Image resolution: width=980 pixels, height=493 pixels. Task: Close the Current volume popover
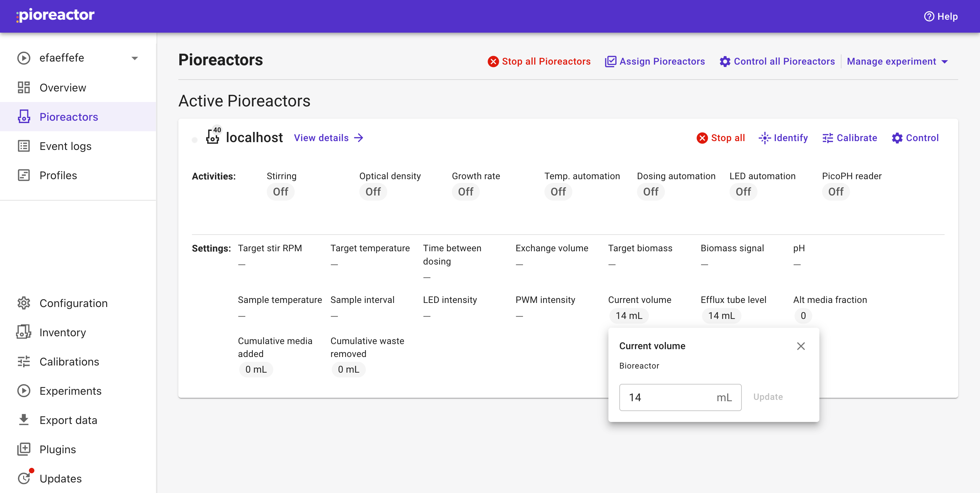tap(801, 346)
